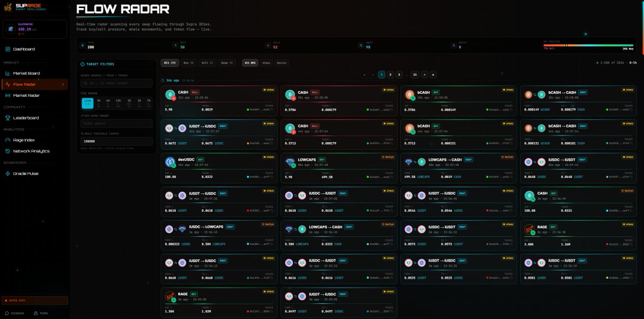The width and height of the screenshot is (644, 319).
Task: Toggle the Atmos DEX filter
Action: 267,63
